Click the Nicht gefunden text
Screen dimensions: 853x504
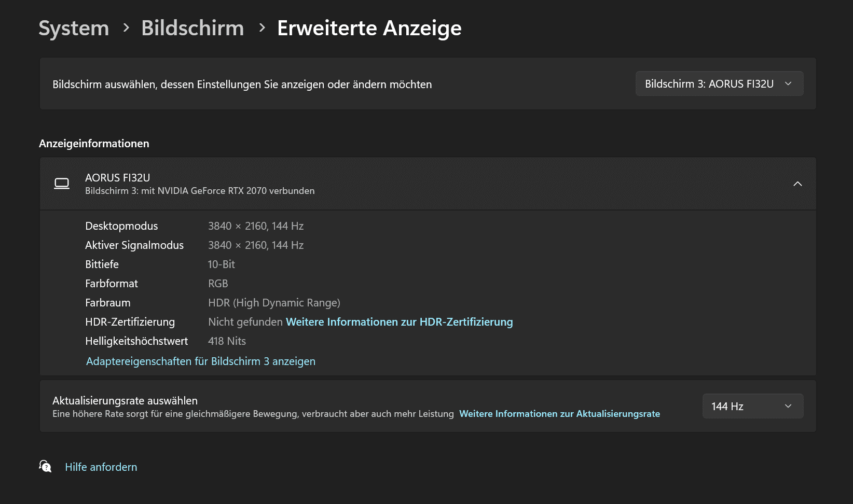pyautogui.click(x=245, y=322)
